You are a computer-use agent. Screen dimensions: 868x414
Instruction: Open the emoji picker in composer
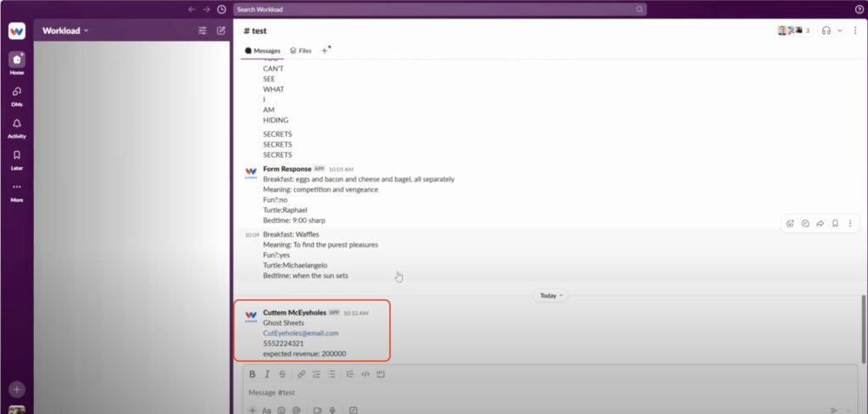point(281,410)
